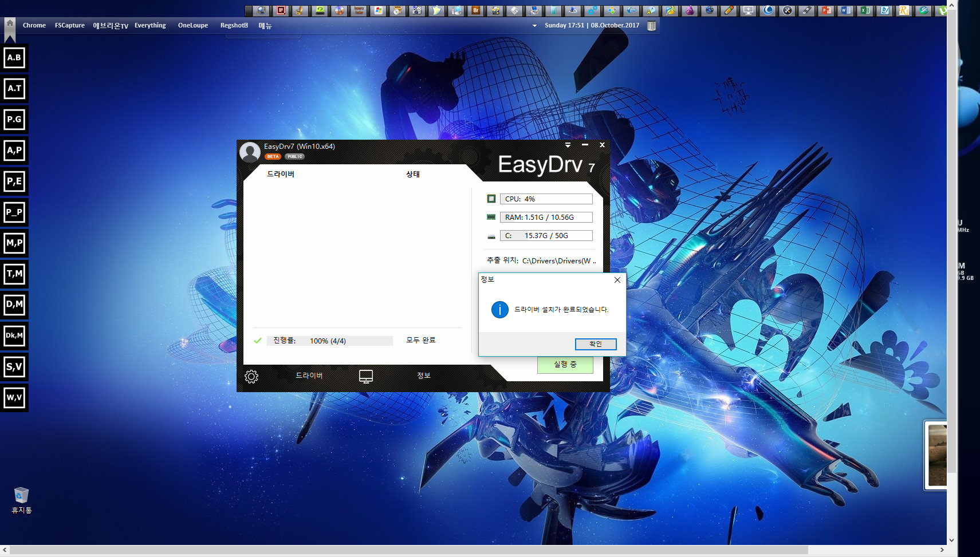The height and width of the screenshot is (557, 980).
Task: Open Regshot from the top menu bar
Action: [234, 25]
